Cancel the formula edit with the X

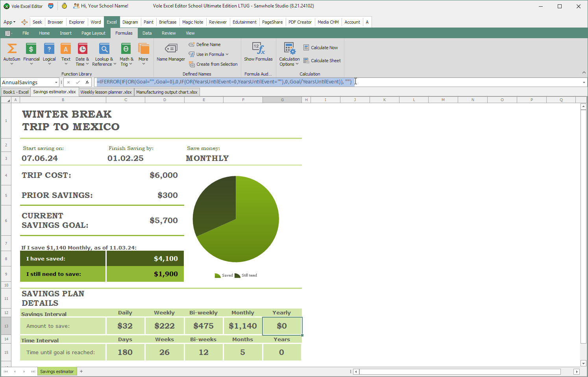click(68, 82)
